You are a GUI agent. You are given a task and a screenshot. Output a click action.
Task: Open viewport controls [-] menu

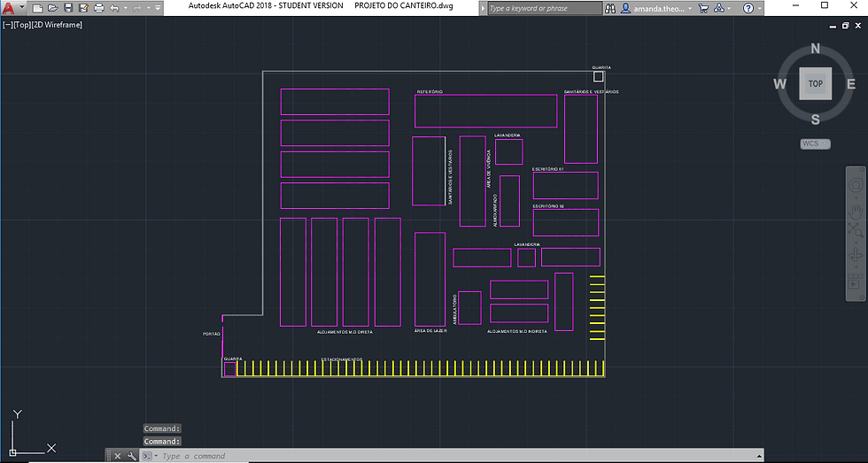(x=8, y=25)
